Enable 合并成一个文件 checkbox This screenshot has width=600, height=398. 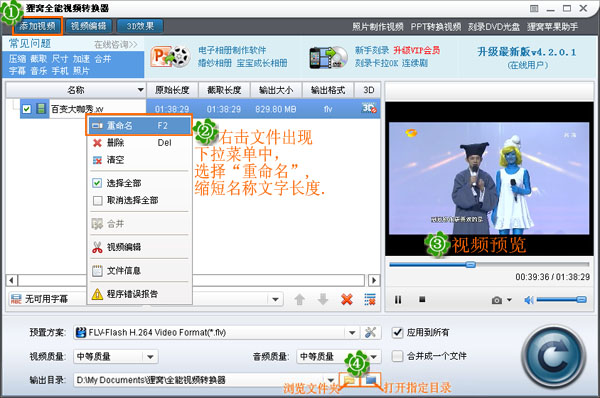398,356
